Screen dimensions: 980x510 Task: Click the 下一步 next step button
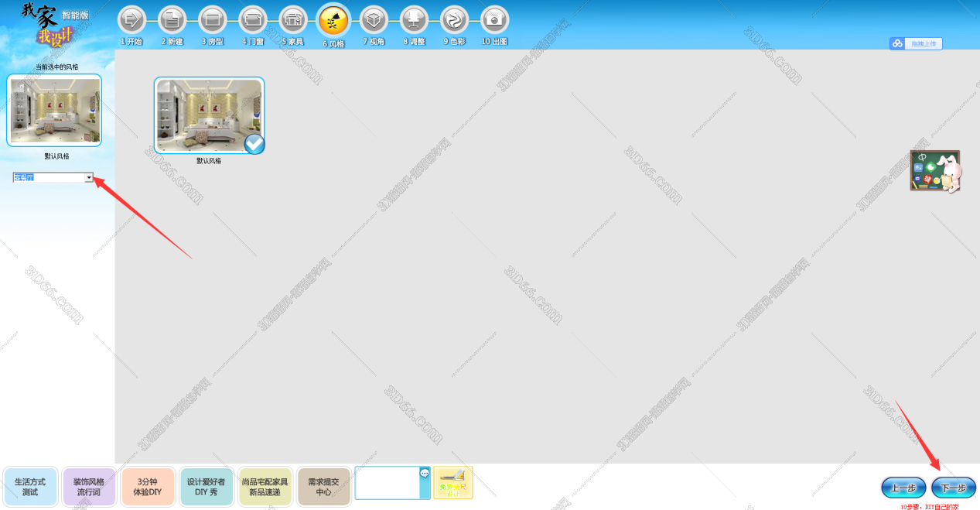coord(954,488)
